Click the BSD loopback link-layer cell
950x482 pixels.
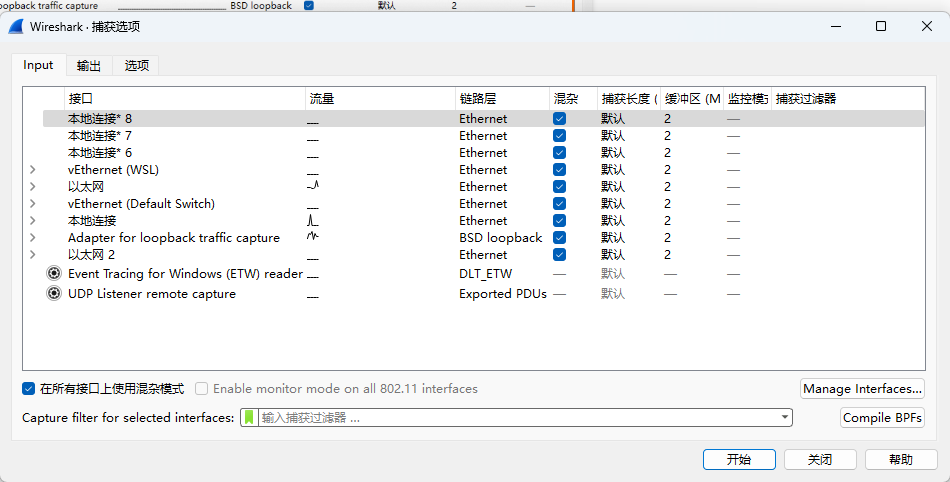click(500, 237)
